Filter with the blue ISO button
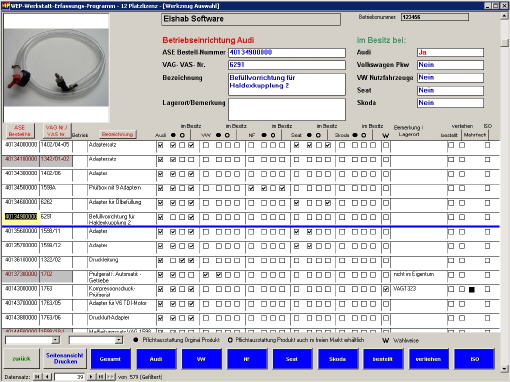This screenshot has height=382, width=510. (x=474, y=359)
